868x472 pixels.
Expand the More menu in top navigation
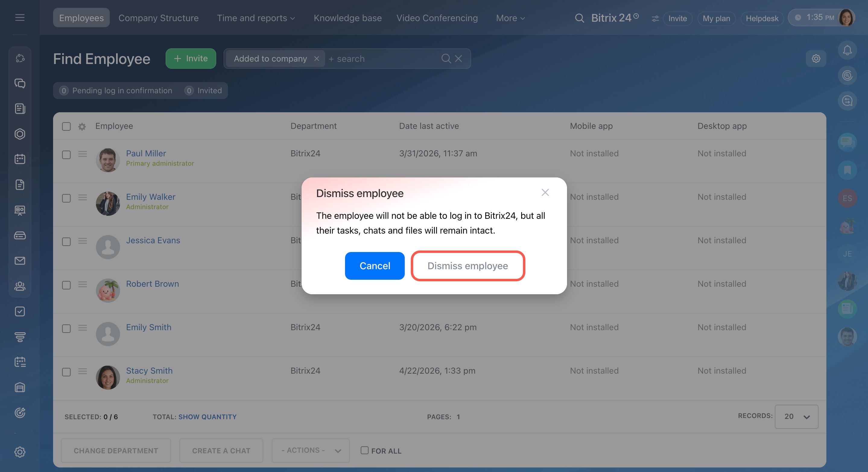(510, 18)
